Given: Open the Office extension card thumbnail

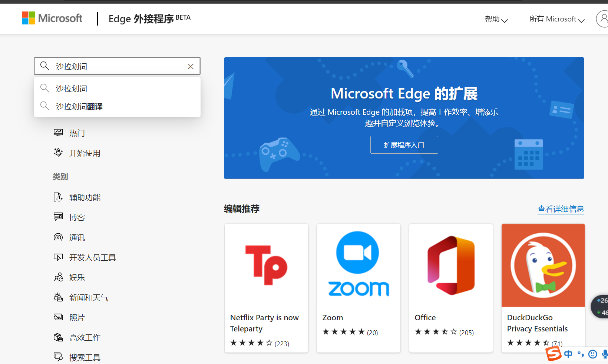Looking at the screenshot, I should (x=451, y=265).
